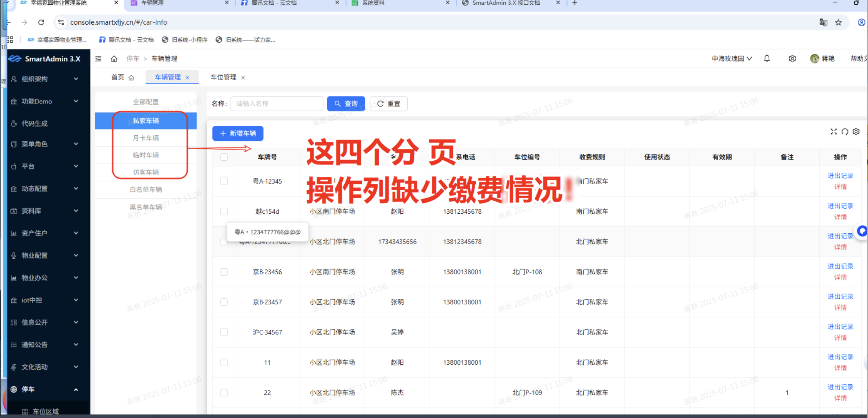Toggle the select-all header checkbox
Image resolution: width=868 pixels, height=418 pixels.
tap(224, 157)
